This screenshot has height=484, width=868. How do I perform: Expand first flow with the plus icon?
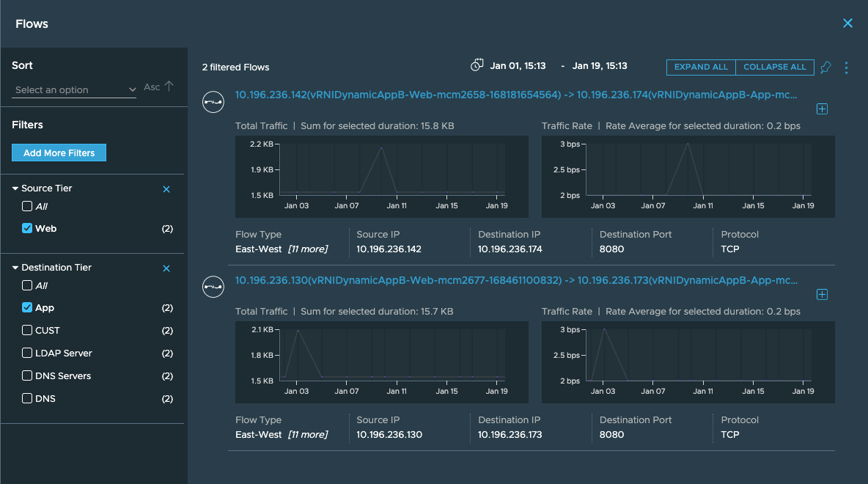(822, 109)
